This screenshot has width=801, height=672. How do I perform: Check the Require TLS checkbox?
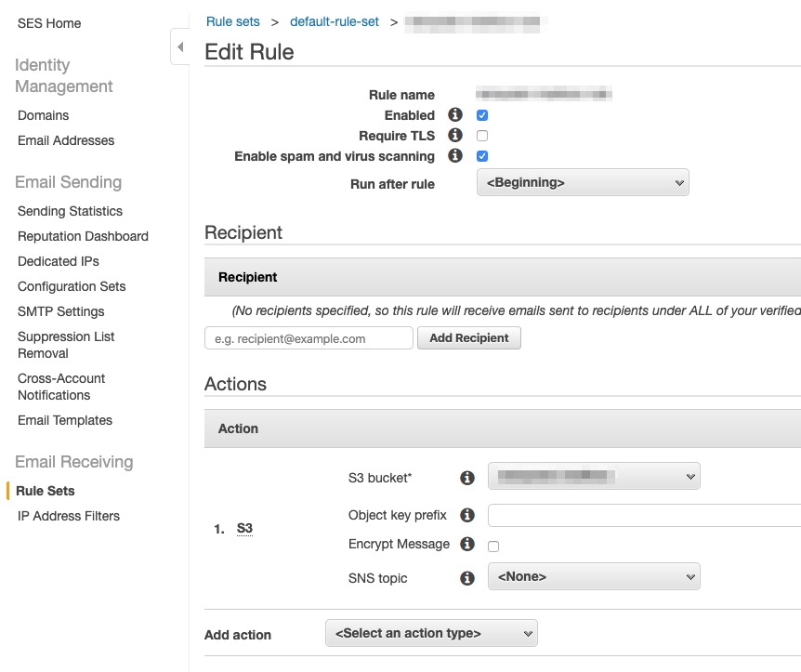tap(482, 136)
